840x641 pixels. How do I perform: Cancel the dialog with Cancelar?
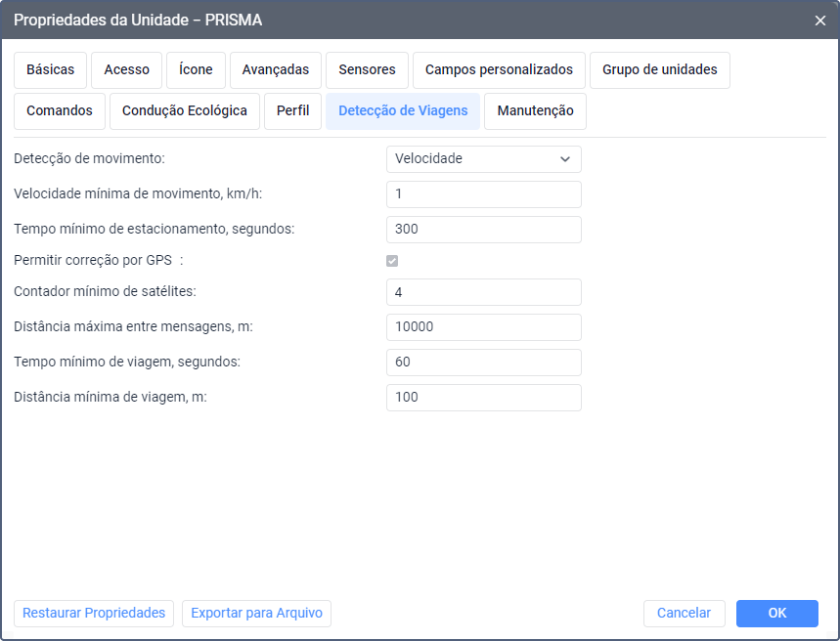685,614
